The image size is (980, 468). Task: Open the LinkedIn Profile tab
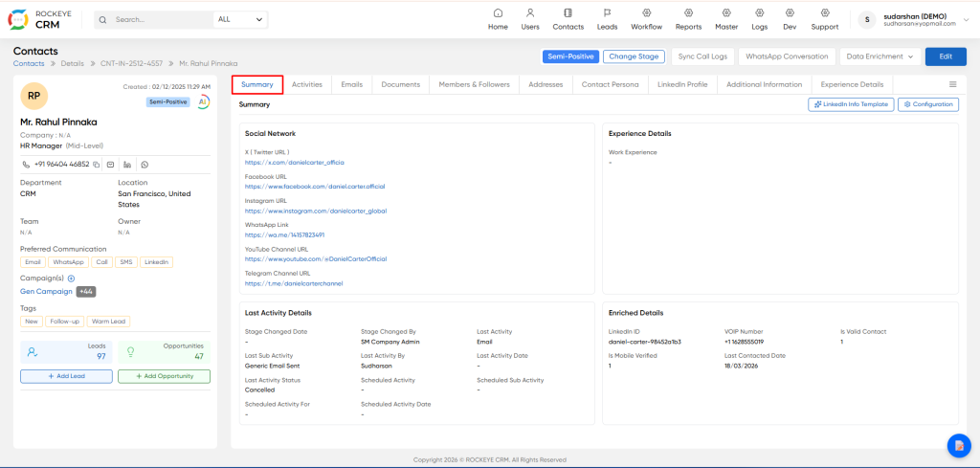682,84
